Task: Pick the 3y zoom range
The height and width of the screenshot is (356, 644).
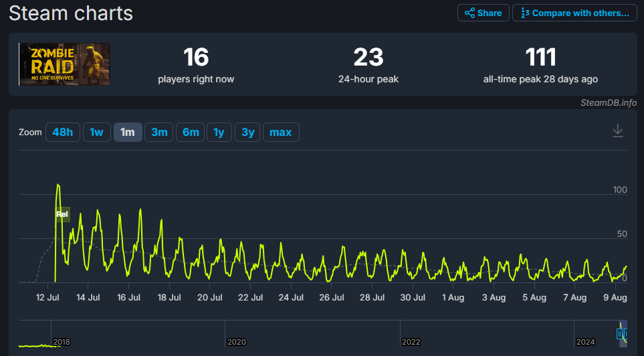Action: click(x=247, y=132)
